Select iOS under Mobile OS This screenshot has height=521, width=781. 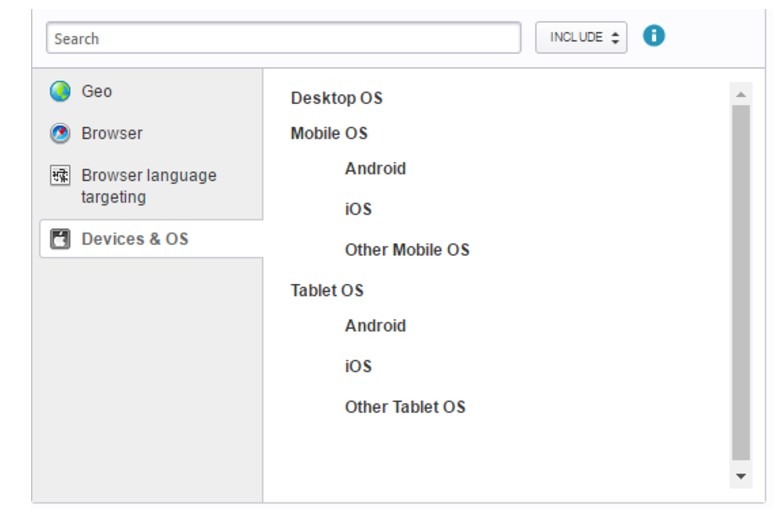(x=358, y=209)
